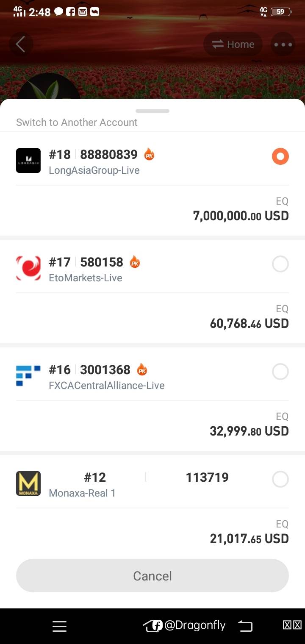This screenshot has height=644, width=305.
Task: Tap the 60,768.46 USD equity value
Action: pyautogui.click(x=249, y=324)
